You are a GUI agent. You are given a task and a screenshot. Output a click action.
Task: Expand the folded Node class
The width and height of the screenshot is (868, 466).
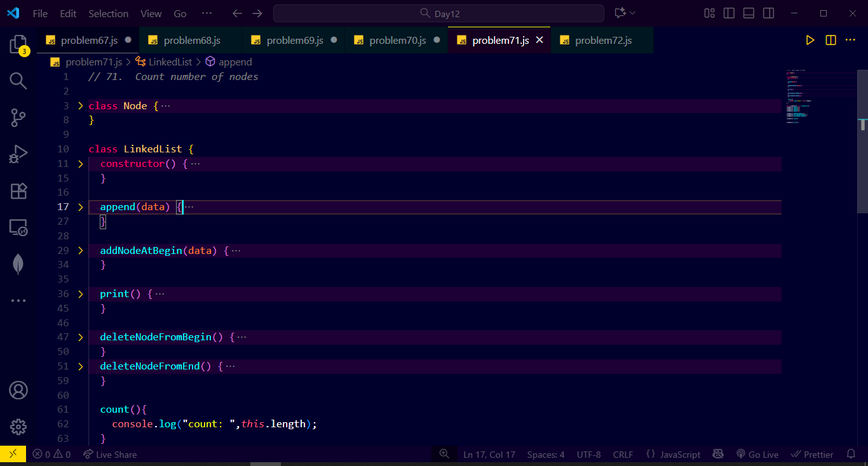pos(81,106)
